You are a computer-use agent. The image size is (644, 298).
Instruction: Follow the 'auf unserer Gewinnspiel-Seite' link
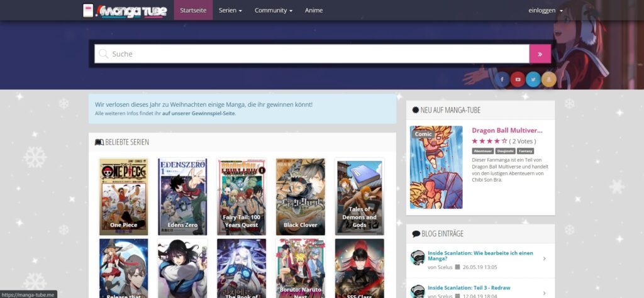pyautogui.click(x=199, y=114)
